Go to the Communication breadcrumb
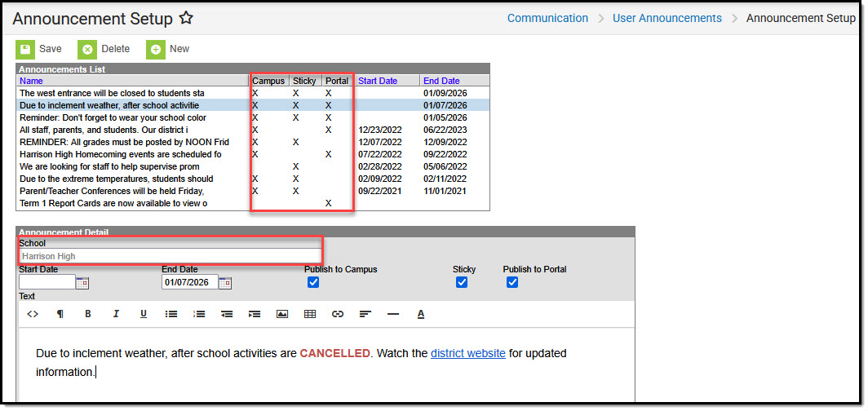The image size is (868, 411). click(547, 18)
